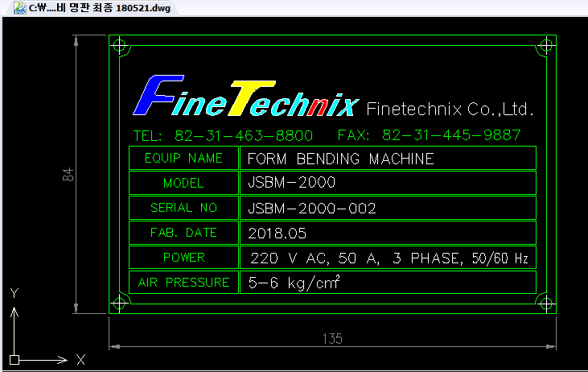The width and height of the screenshot is (588, 372).
Task: Select the JSBM-2000 model value
Action: pyautogui.click(x=292, y=183)
